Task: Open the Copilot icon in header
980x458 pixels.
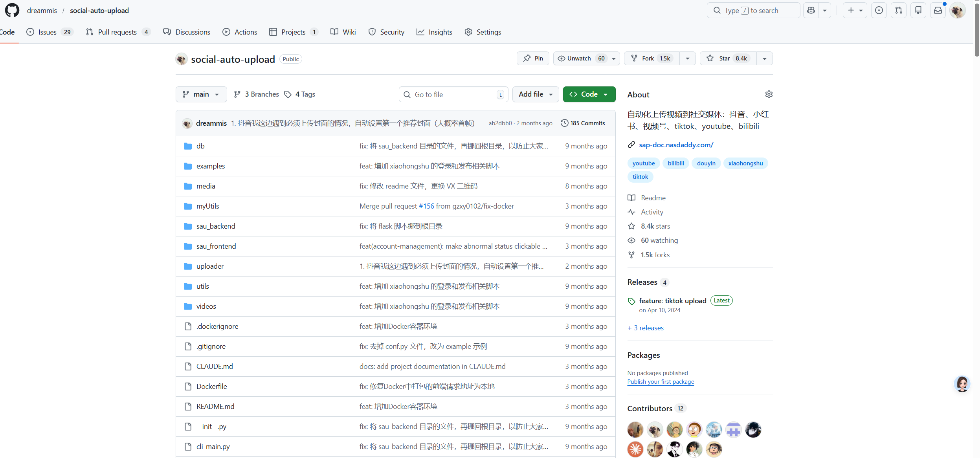Action: [811, 11]
